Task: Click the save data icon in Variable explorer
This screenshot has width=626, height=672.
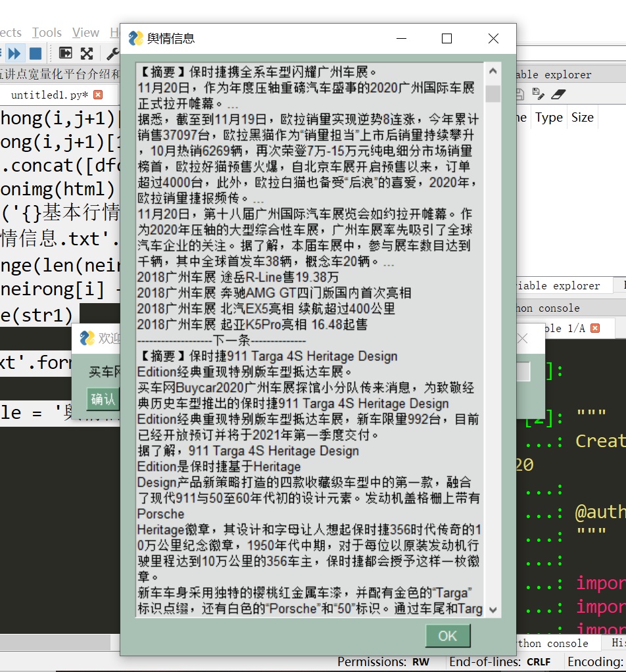Action: (519, 95)
